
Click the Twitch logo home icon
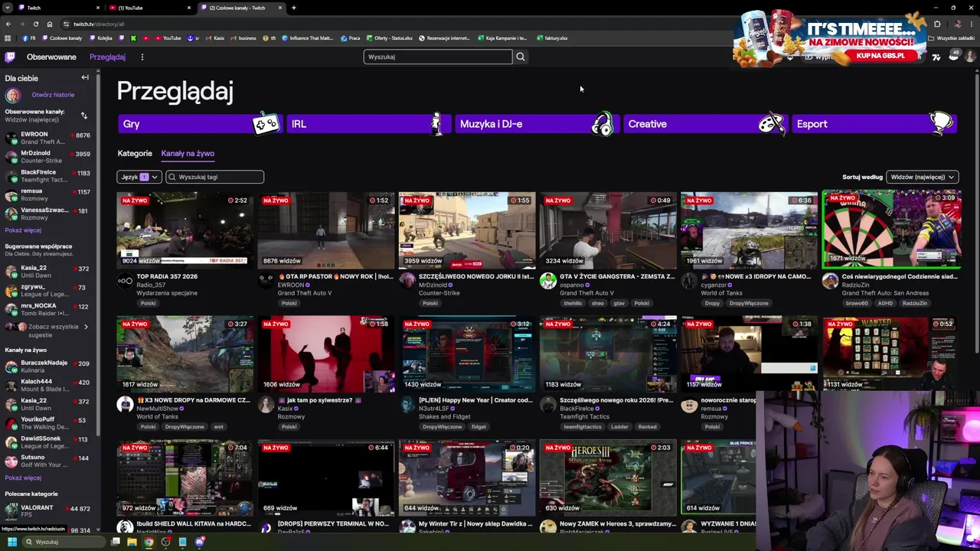click(x=10, y=57)
